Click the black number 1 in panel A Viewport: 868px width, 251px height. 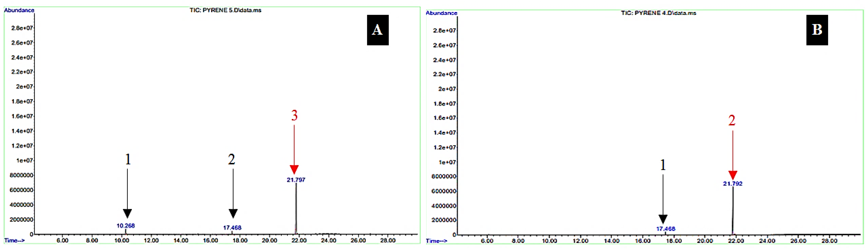(x=128, y=159)
